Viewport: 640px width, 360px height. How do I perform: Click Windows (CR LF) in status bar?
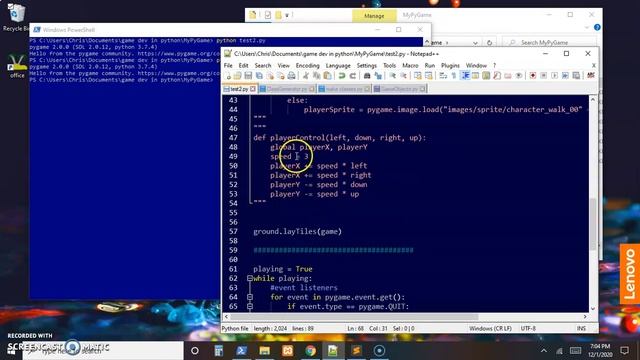tap(490, 328)
